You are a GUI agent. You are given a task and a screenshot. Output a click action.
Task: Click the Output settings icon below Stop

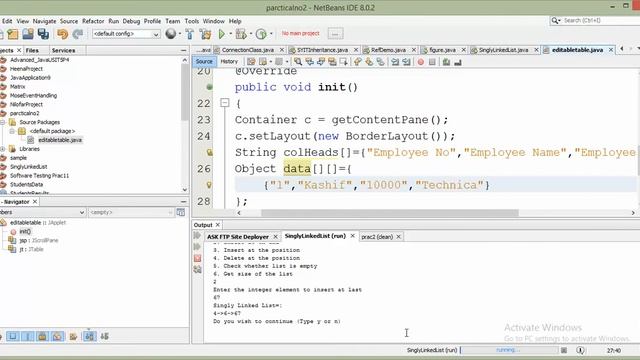tap(198, 269)
